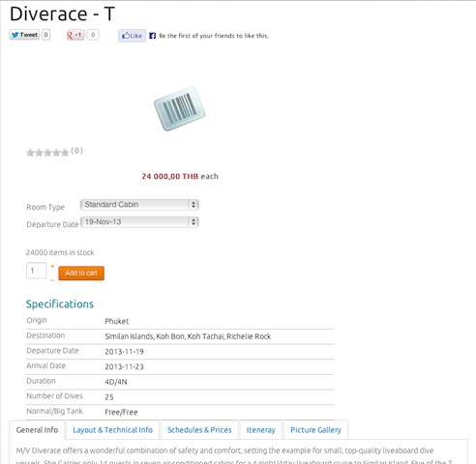Open the Room Type dropdown
Viewport: 476px width, 464px height.
139,205
